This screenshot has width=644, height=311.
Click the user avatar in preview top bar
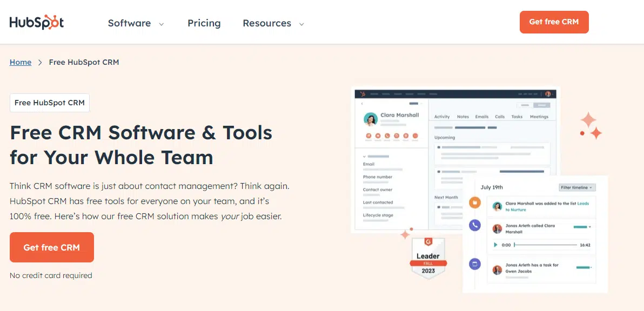(548, 94)
